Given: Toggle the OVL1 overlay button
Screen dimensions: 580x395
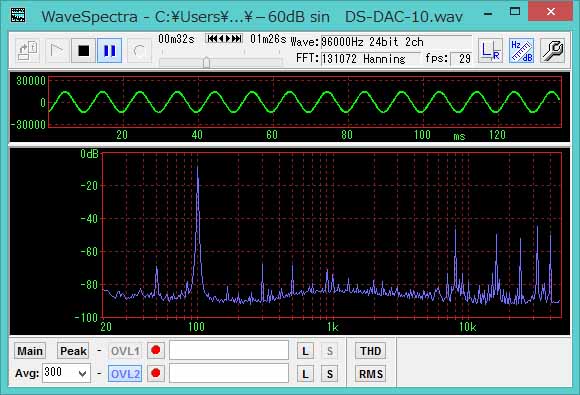Looking at the screenshot, I should pyautogui.click(x=125, y=351).
